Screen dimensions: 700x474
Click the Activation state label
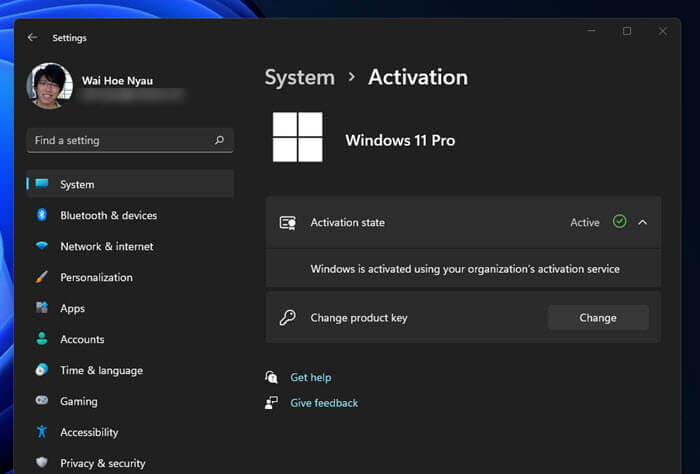[x=347, y=222]
